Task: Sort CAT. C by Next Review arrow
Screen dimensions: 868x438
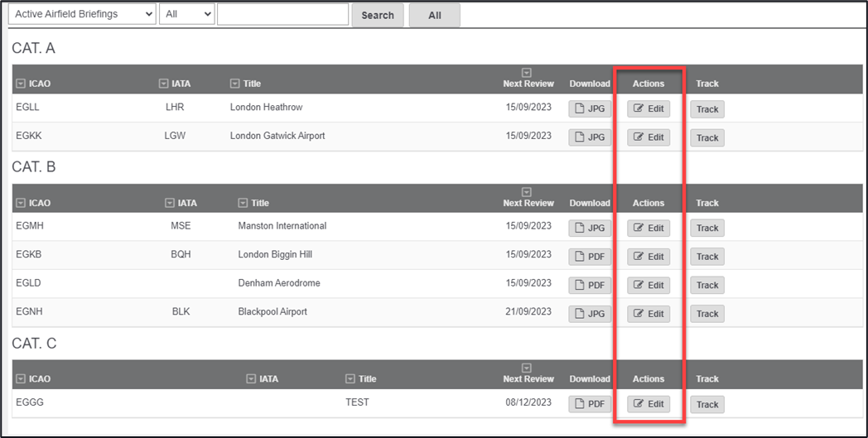Action: tap(526, 368)
